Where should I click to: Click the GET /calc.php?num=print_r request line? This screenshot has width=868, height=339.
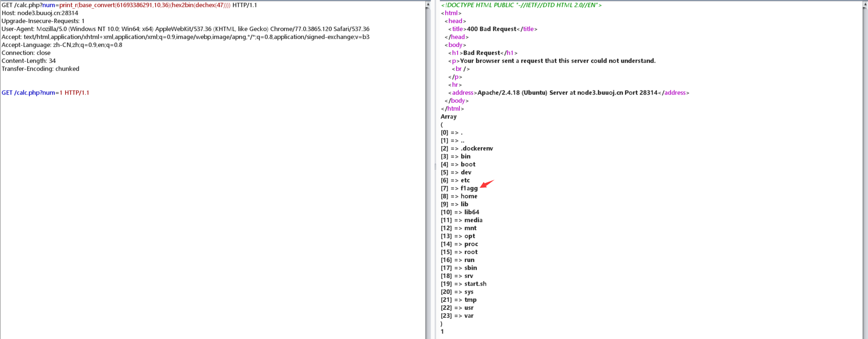pyautogui.click(x=129, y=5)
